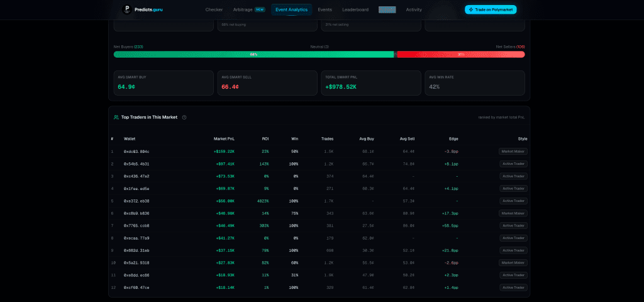This screenshot has height=302, width=644.
Task: Open the Activity tab
Action: tap(414, 9)
